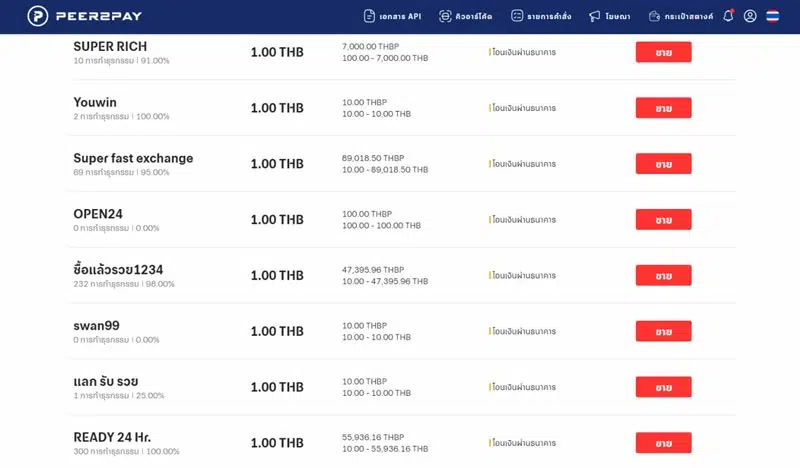The image size is (800, 468).
Task: Open the READY 24 Hr. merchant name
Action: click(x=112, y=437)
